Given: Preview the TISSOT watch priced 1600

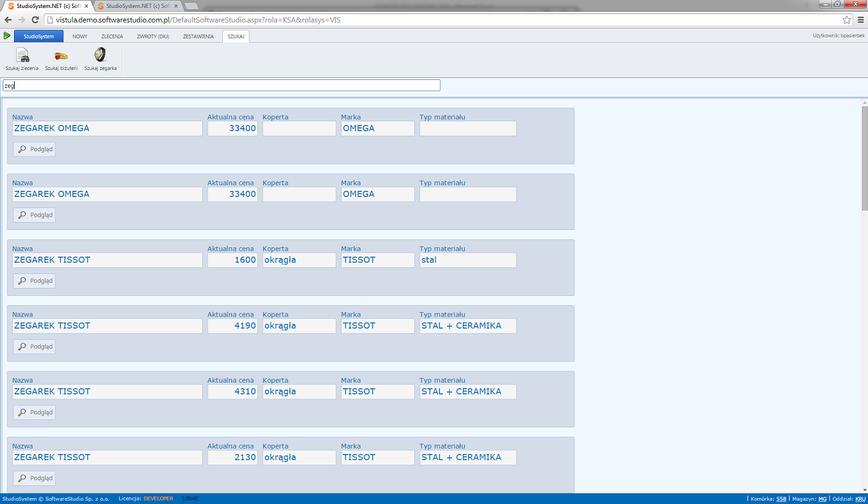Looking at the screenshot, I should click(x=34, y=281).
